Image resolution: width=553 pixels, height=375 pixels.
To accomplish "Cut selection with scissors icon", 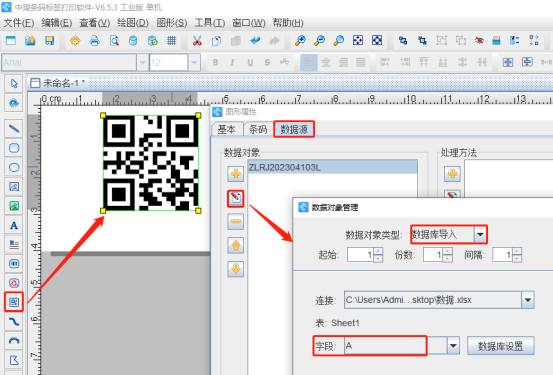I will 197,41.
